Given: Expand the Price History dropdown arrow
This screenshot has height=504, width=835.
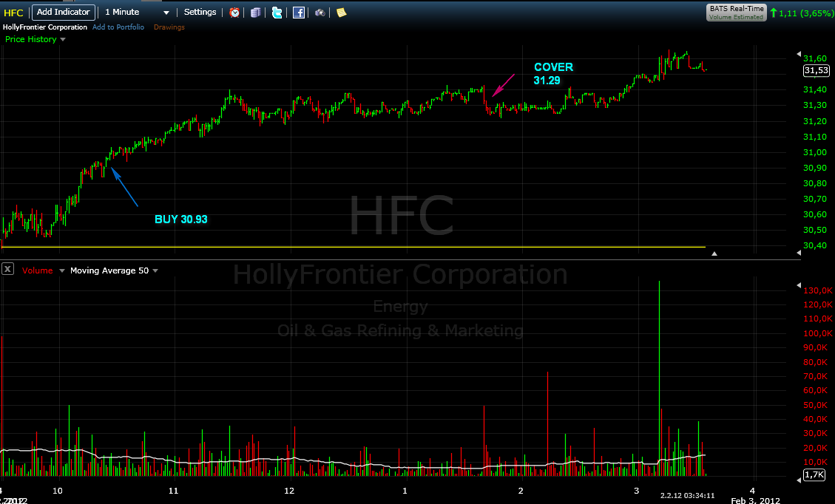Looking at the screenshot, I should click(63, 39).
